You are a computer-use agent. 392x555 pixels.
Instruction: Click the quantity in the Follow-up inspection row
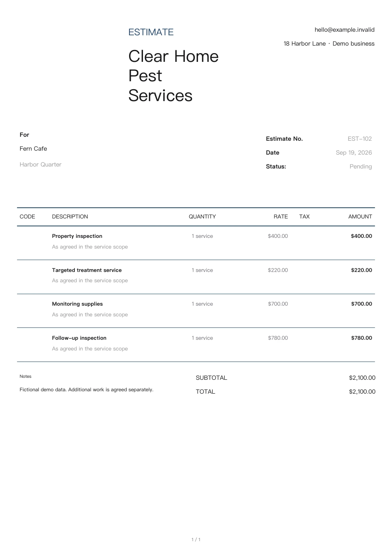click(202, 338)
